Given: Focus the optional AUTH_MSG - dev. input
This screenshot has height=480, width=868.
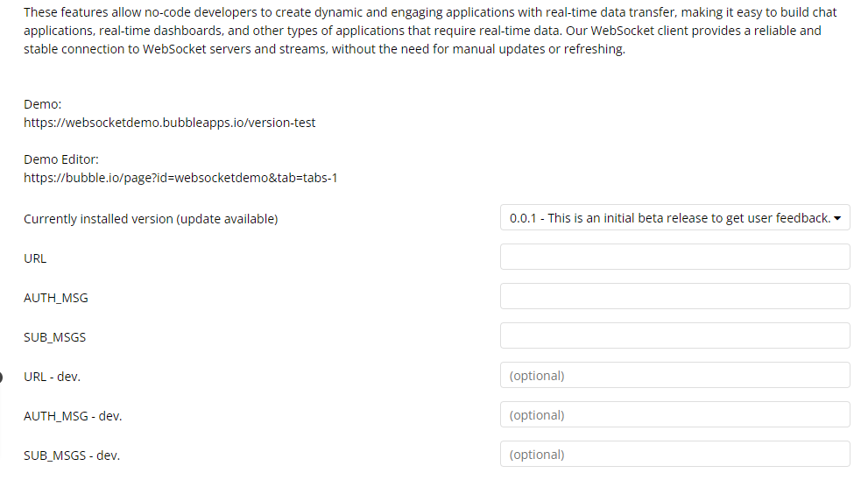Looking at the screenshot, I should coord(674,414).
